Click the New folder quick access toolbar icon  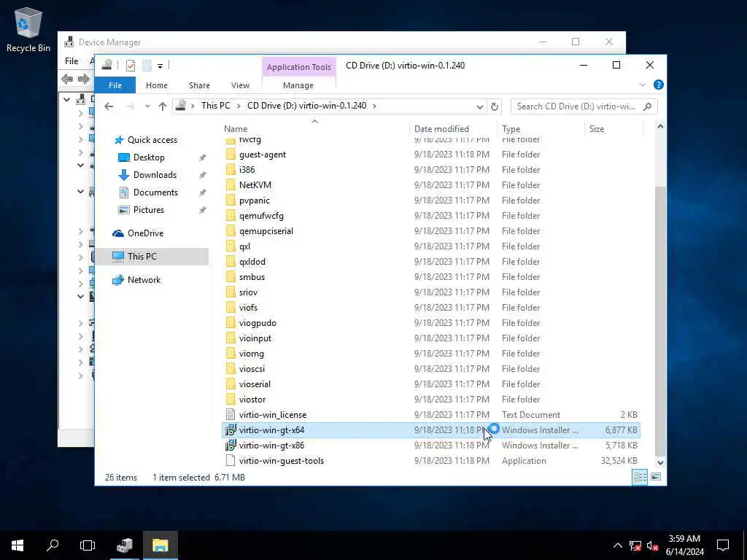tap(147, 65)
